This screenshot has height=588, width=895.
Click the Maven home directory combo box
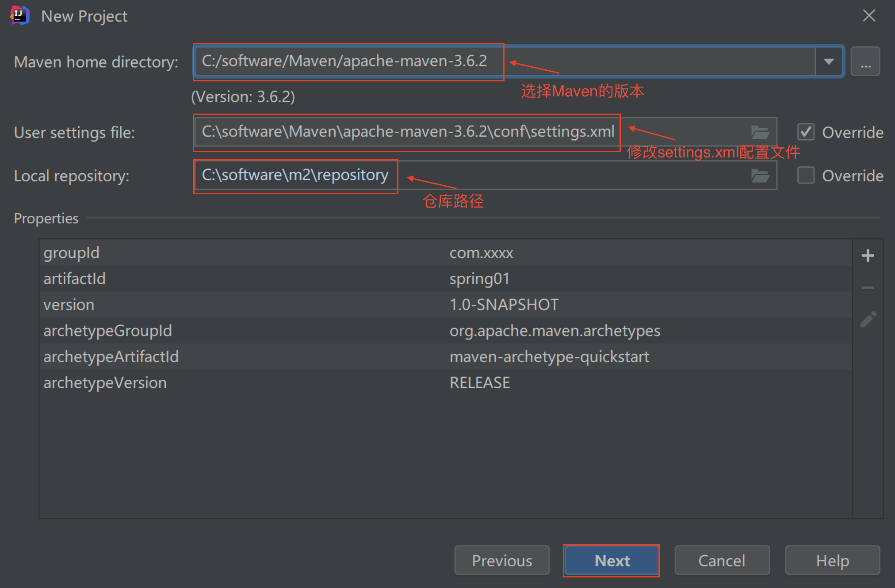[504, 61]
